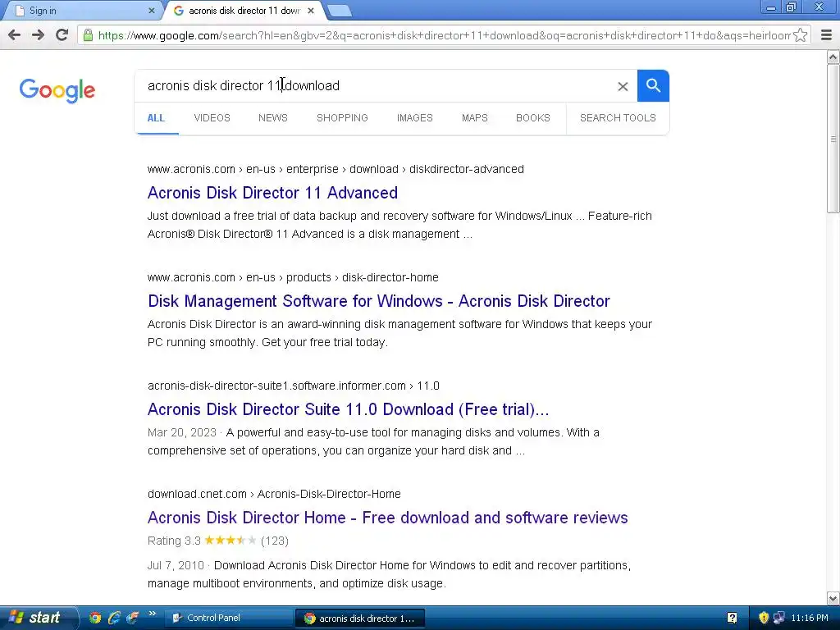Click the vertical scrollbar thumb

pyautogui.click(x=833, y=139)
